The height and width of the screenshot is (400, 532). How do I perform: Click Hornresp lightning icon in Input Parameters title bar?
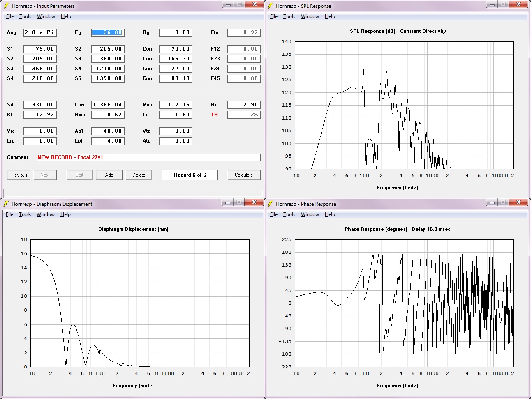(x=6, y=6)
